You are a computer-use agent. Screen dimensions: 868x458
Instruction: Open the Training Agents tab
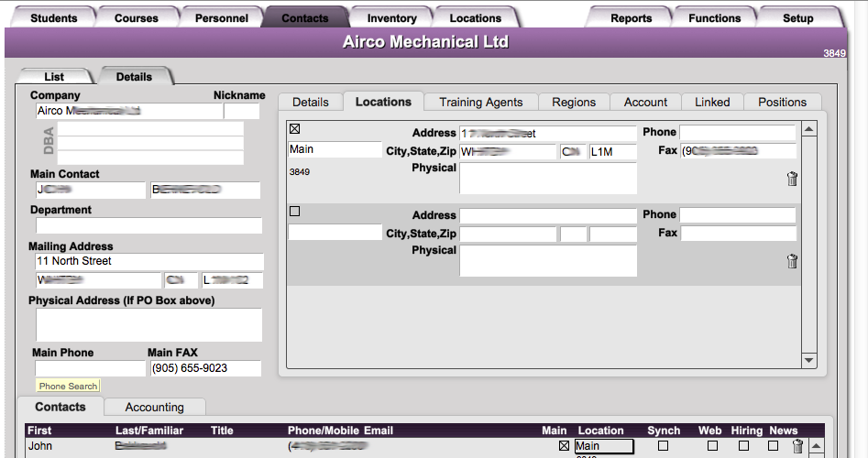(x=481, y=102)
